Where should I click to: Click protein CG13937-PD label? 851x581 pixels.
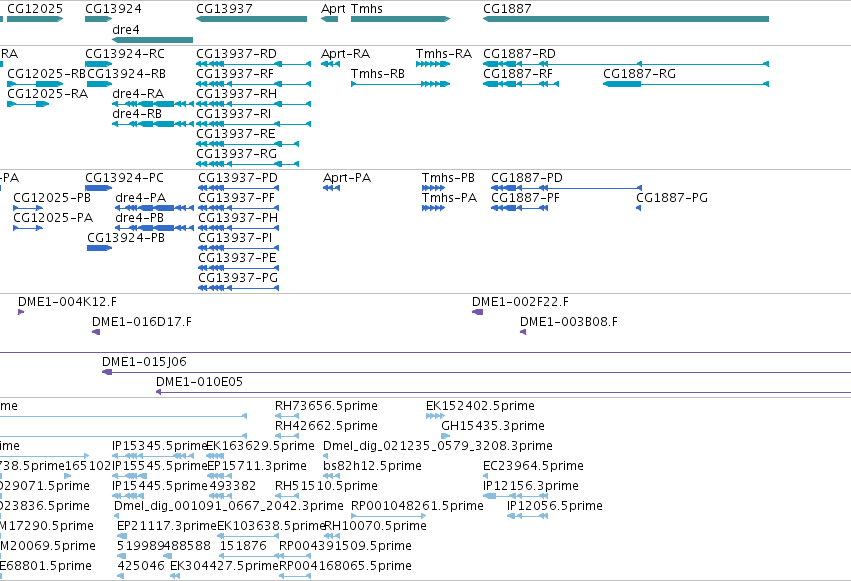pos(238,178)
